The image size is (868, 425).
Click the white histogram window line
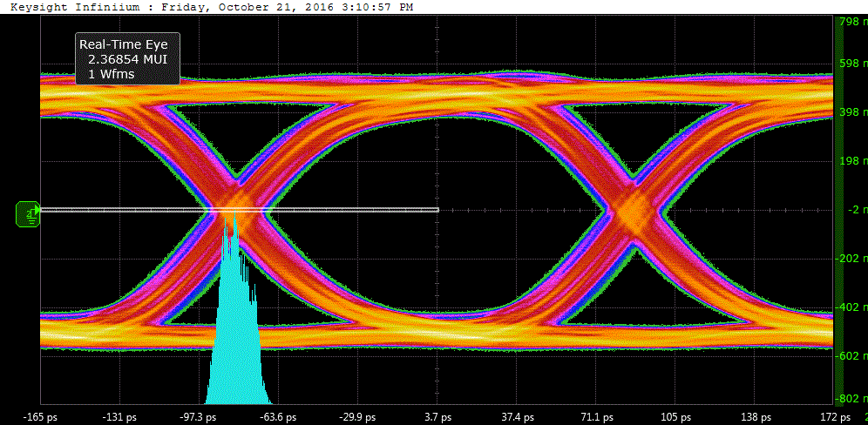coord(240,210)
